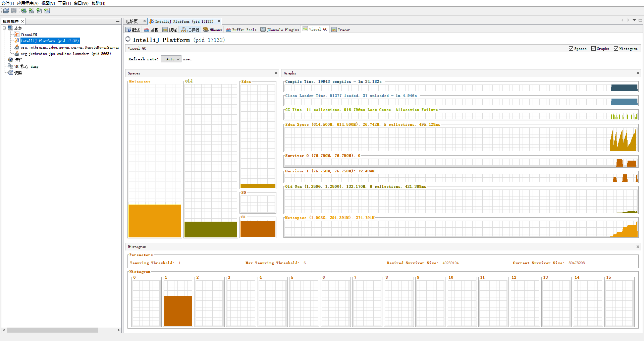Click the 概述 tab icon
The image size is (644, 341).
point(128,30)
